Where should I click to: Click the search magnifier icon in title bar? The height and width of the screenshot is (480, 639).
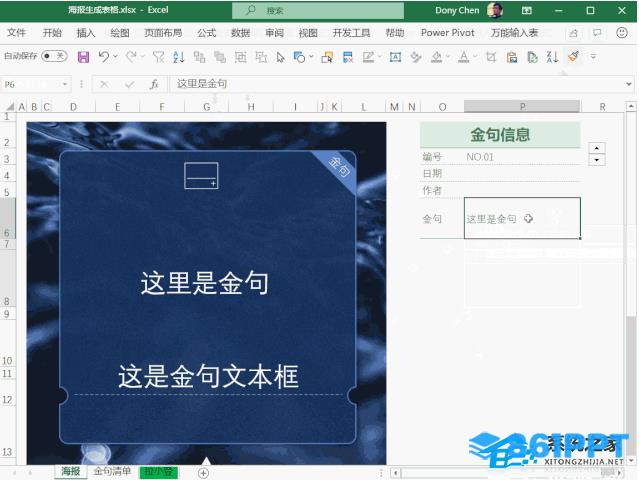pyautogui.click(x=251, y=10)
